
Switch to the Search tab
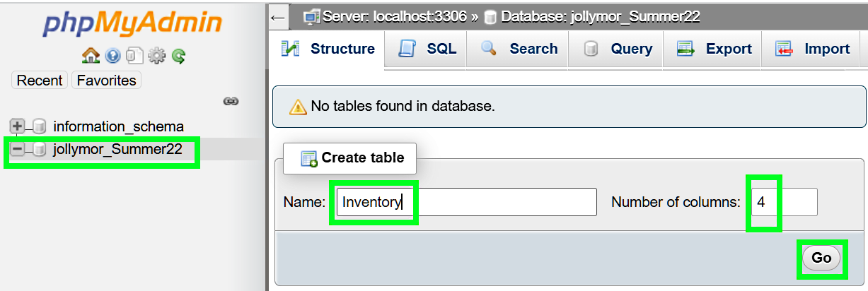519,49
